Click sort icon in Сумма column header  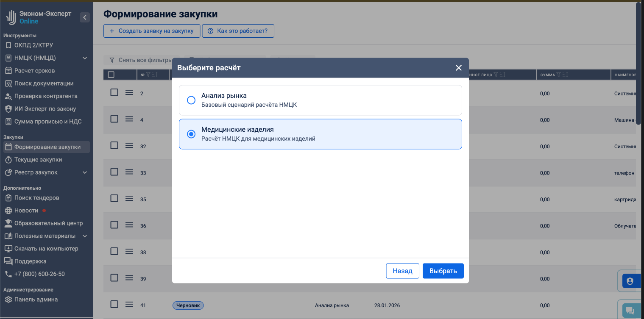565,75
